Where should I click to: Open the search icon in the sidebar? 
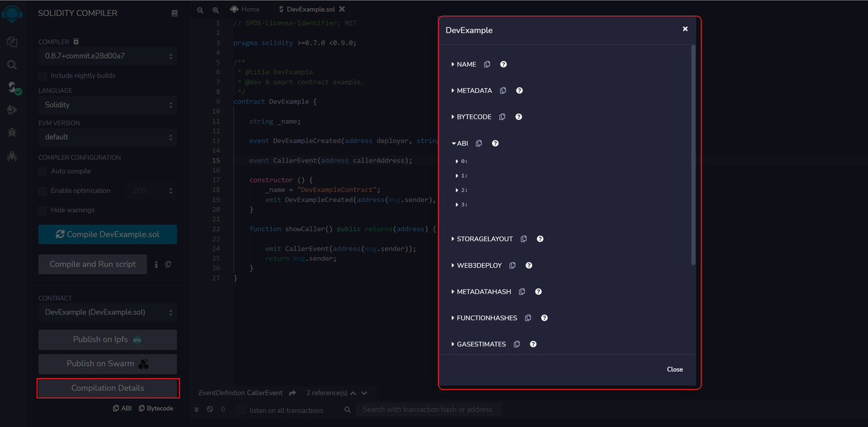[12, 65]
